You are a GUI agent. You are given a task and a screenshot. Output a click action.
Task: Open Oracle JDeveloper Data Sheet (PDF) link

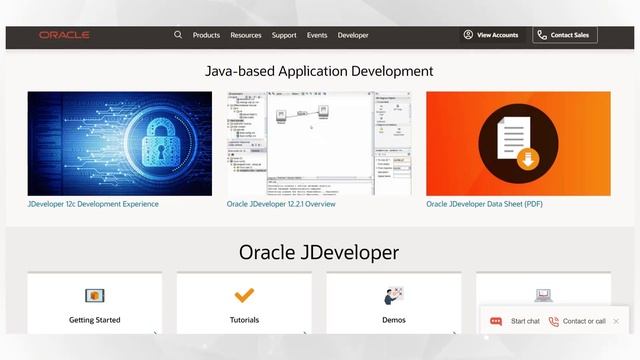coord(484,204)
